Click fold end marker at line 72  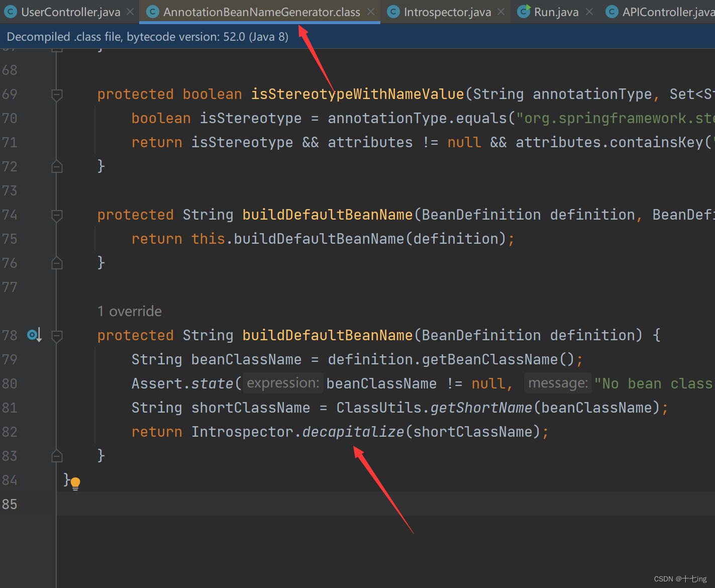(x=57, y=166)
